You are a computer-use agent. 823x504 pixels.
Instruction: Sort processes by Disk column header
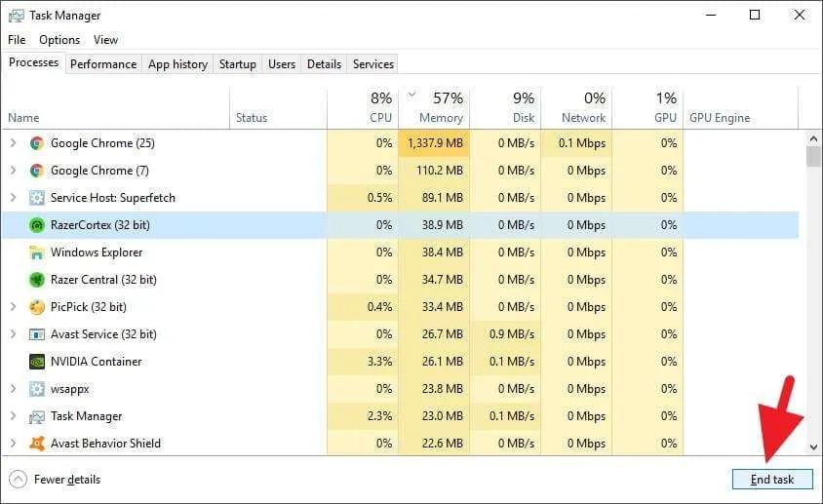coord(505,108)
